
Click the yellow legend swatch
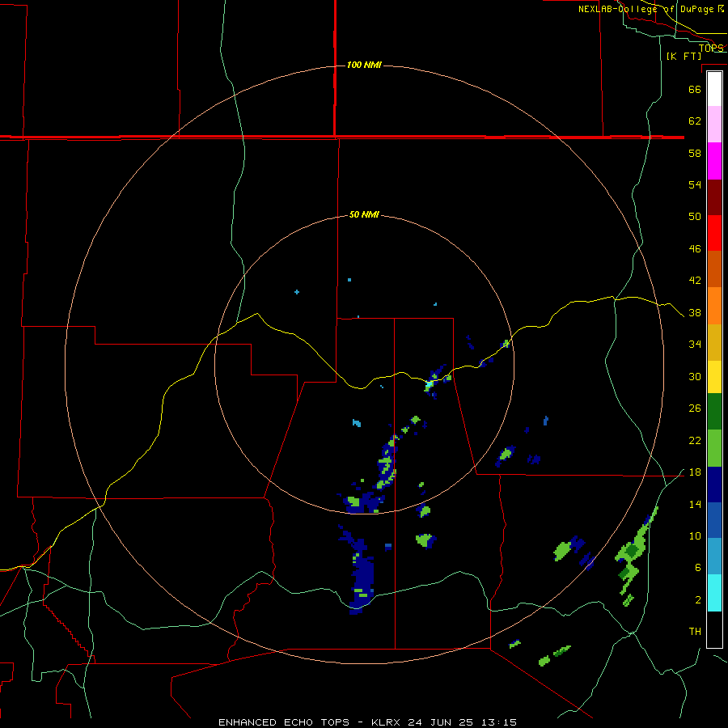(714, 377)
